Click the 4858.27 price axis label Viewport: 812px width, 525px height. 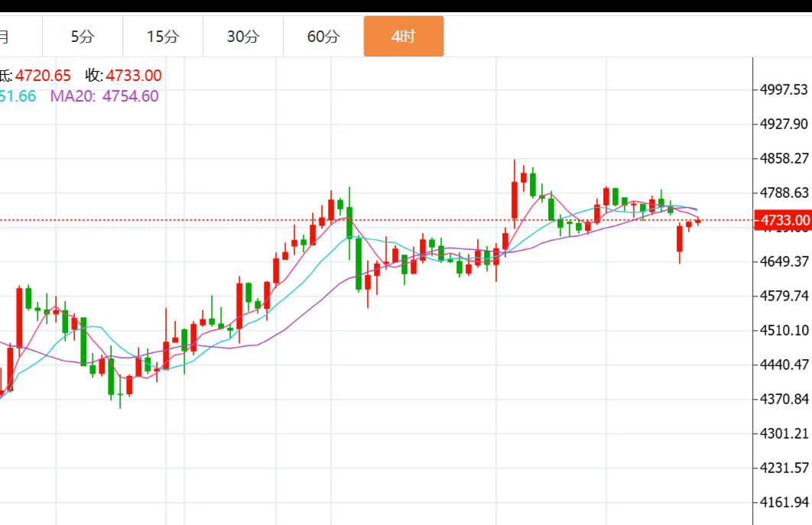784,158
